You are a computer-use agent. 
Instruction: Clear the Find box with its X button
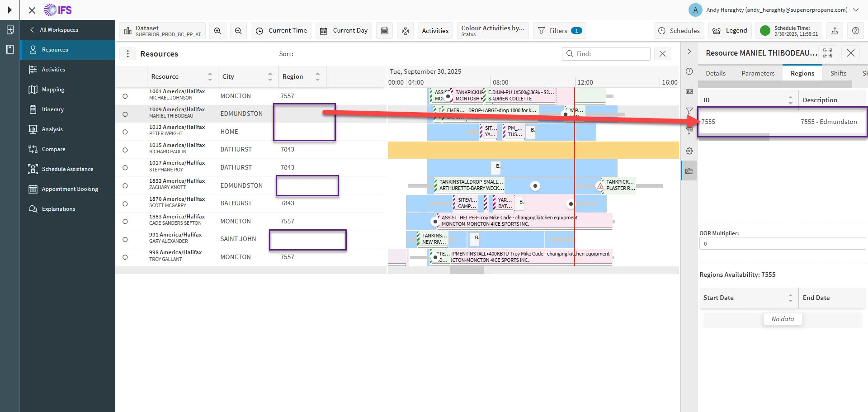[x=663, y=54]
